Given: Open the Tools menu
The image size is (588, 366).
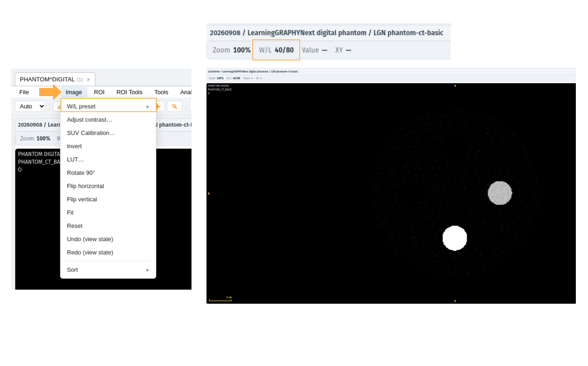Looking at the screenshot, I should tap(161, 92).
